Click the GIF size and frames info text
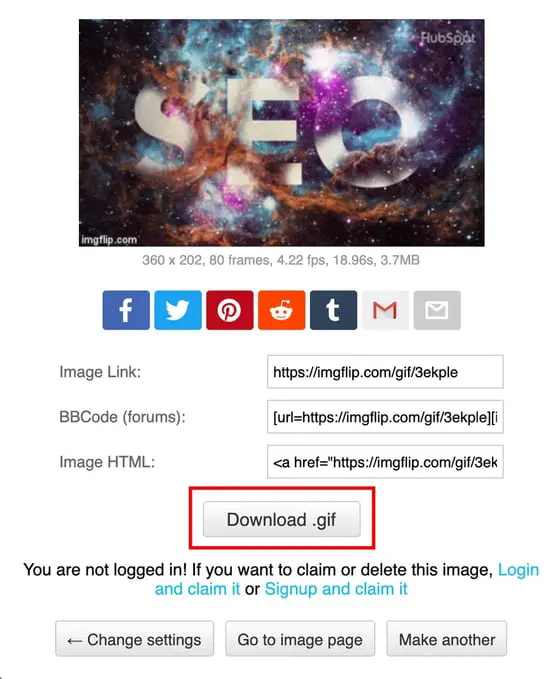The height and width of the screenshot is (679, 559). (281, 260)
